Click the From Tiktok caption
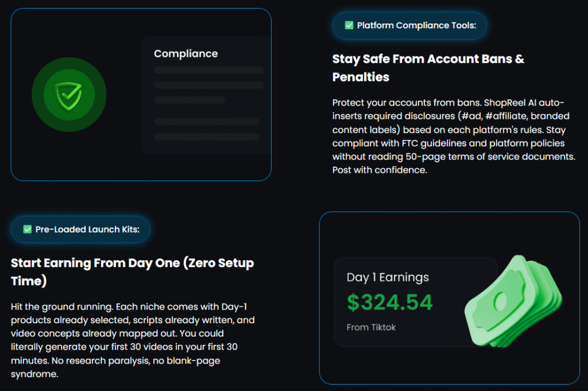The height and width of the screenshot is (391, 588). coord(371,327)
